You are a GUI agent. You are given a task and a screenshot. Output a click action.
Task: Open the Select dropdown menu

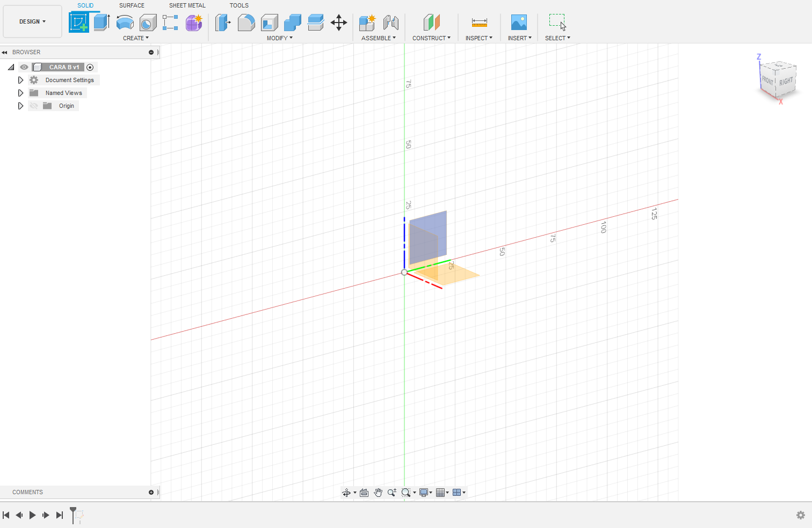(x=557, y=38)
